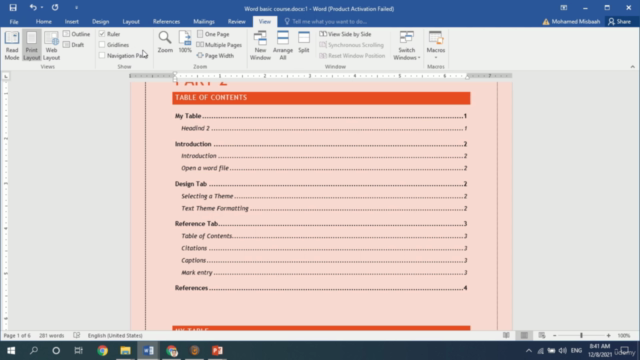Undo the last action
Image resolution: width=640 pixels, height=360 pixels.
[x=33, y=8]
